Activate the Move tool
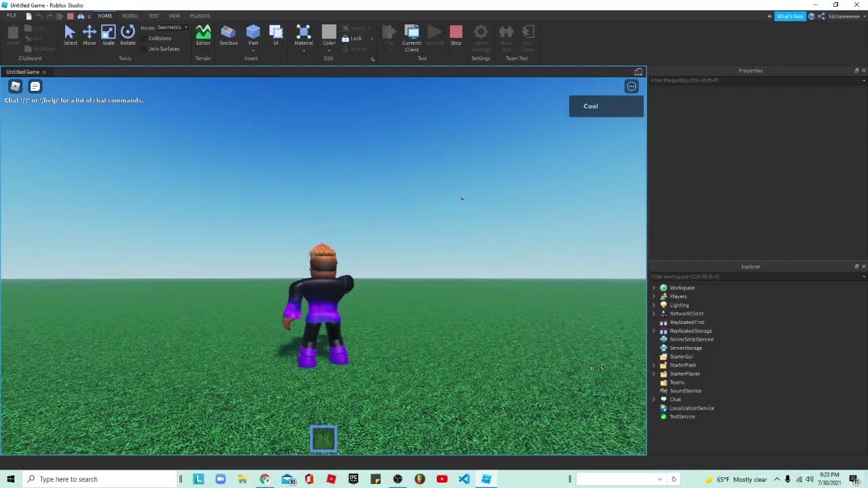Viewport: 868px width, 488px height. click(89, 35)
